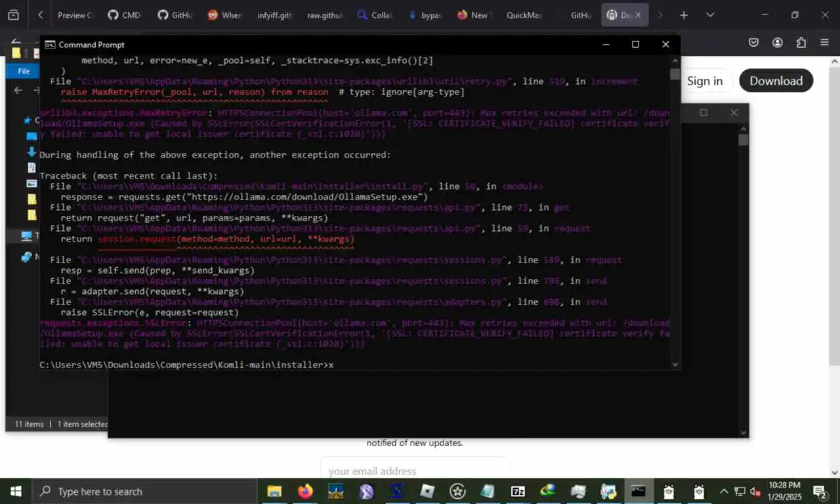Open the last Ollama llama taskbar icon
Screen dimensions: 840x504
click(699, 491)
